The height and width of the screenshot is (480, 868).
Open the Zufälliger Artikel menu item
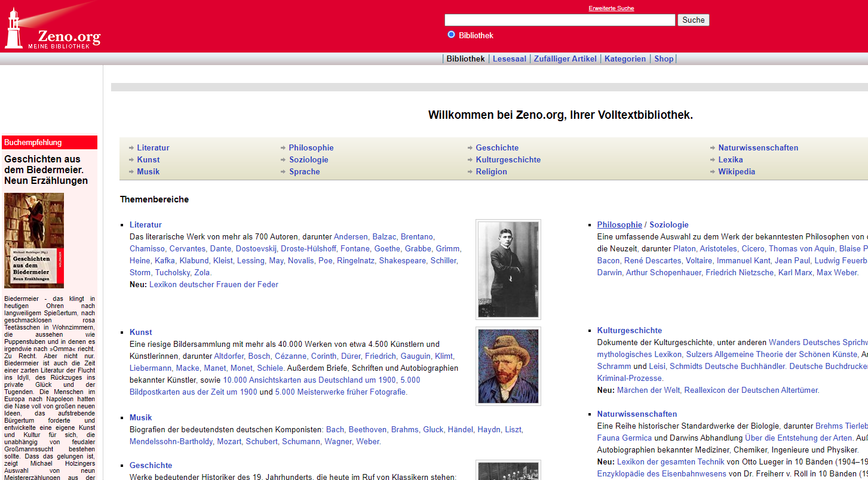tap(565, 59)
